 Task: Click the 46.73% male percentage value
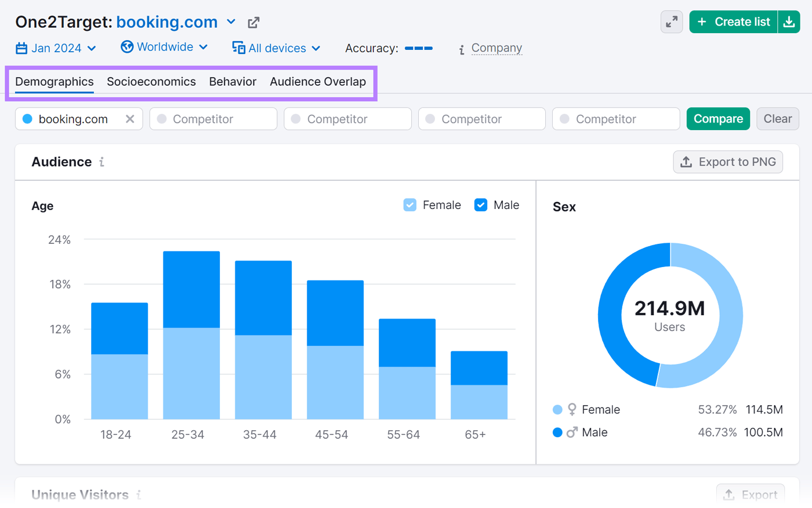click(x=717, y=433)
